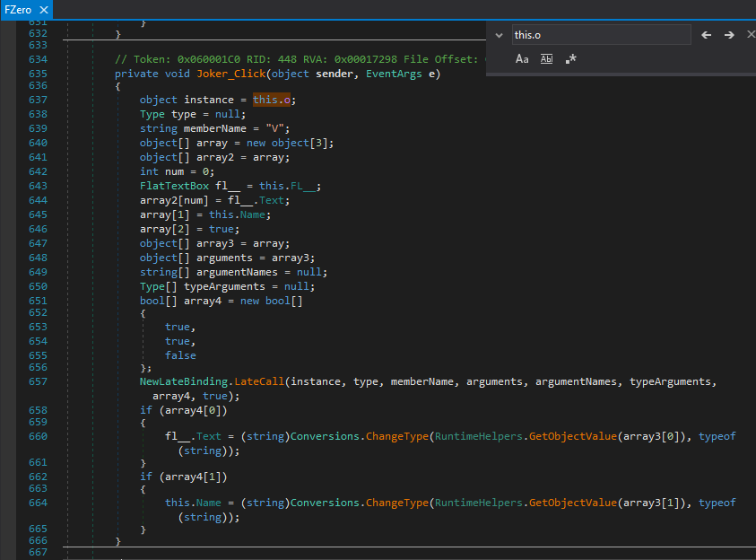This screenshot has height=560, width=756.
Task: Click ChangeType method on line 664
Action: (397, 503)
